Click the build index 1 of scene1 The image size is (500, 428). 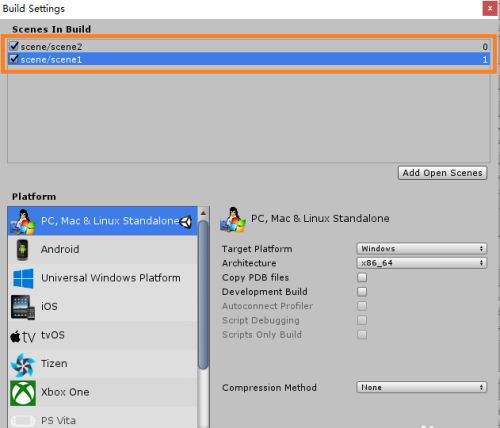[485, 60]
